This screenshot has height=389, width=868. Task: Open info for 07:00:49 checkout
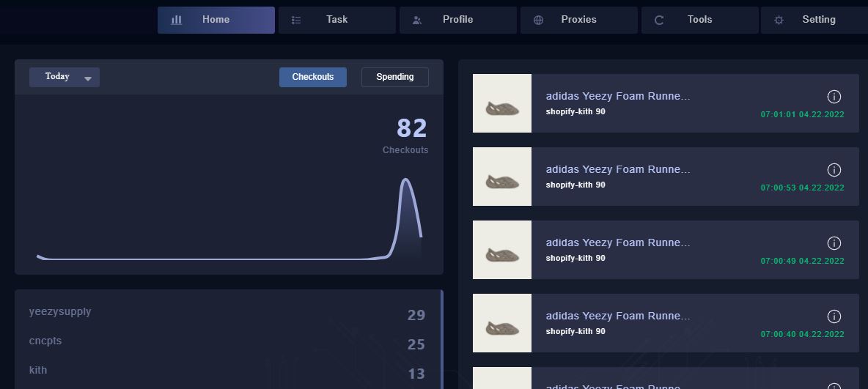834,243
